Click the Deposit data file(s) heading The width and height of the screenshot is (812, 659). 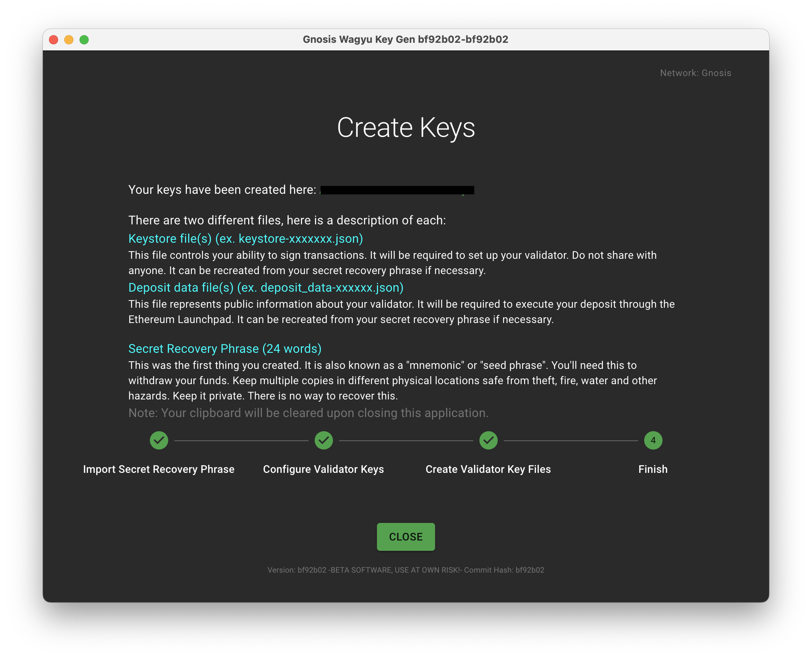(266, 287)
